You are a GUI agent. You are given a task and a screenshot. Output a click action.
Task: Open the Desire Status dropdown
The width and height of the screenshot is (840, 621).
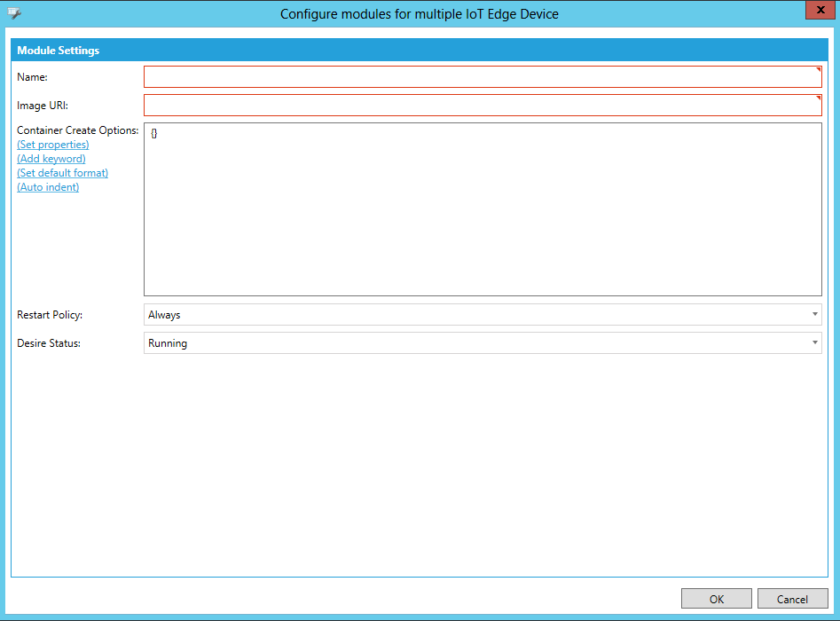click(x=483, y=343)
